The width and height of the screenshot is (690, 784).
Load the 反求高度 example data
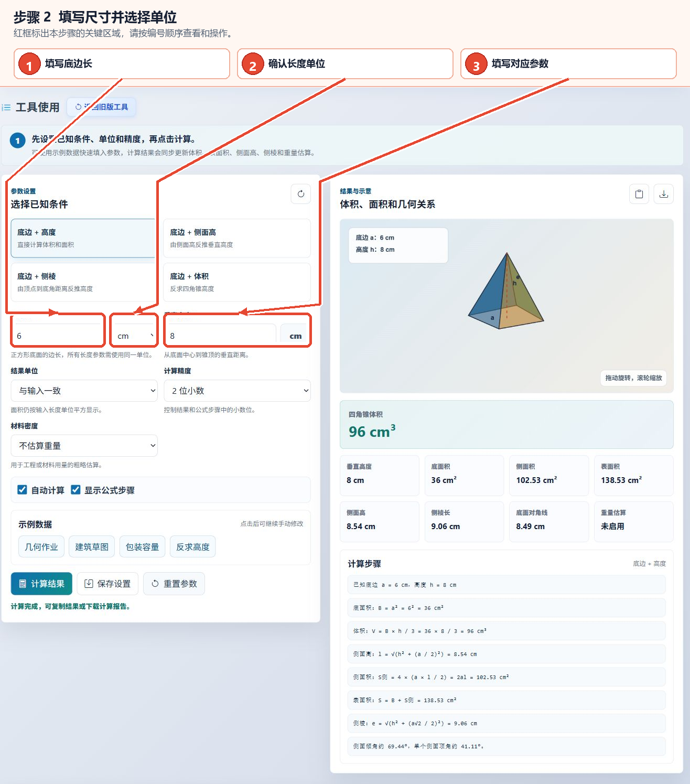pos(192,547)
